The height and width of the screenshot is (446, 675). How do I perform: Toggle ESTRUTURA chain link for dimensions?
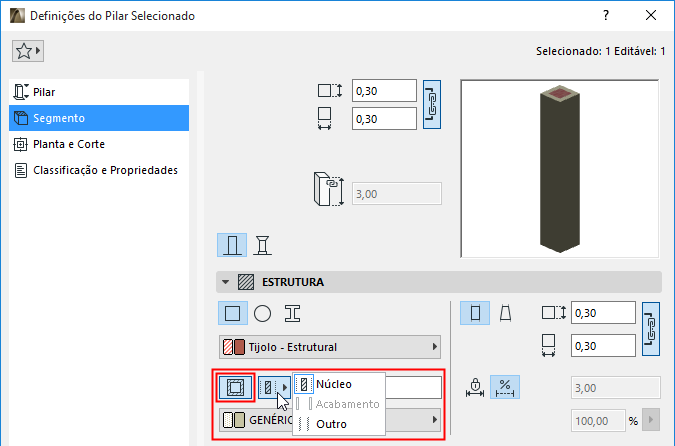click(x=651, y=329)
